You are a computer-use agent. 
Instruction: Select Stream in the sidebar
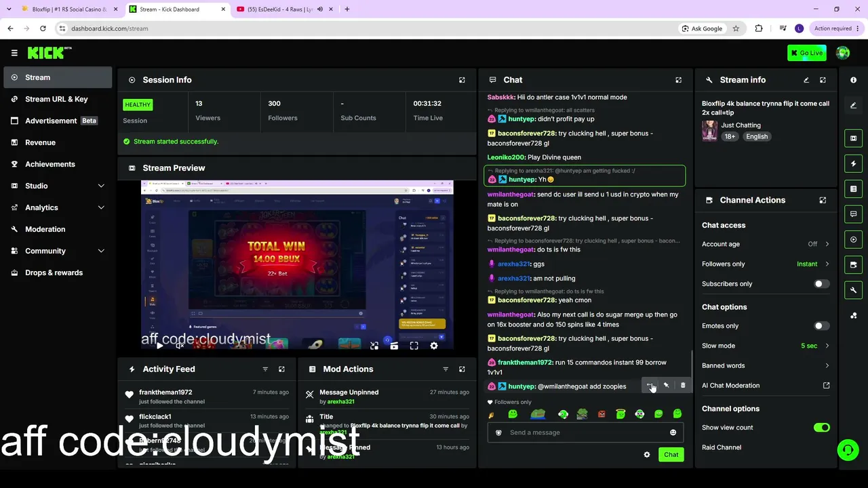[x=58, y=77]
